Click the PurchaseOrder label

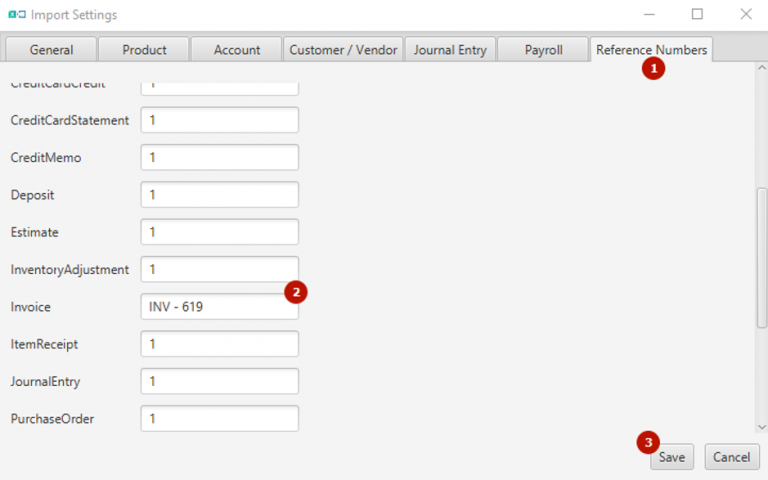(52, 419)
